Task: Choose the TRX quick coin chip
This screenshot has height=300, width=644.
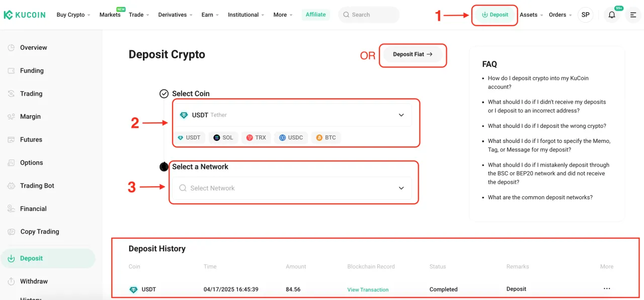Action: (256, 137)
